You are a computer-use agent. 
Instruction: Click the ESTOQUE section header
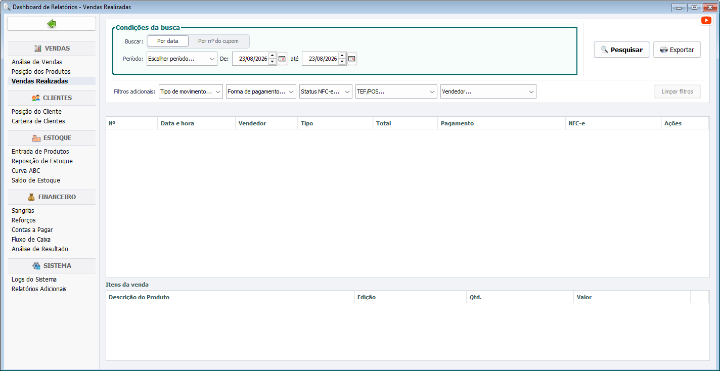51,138
